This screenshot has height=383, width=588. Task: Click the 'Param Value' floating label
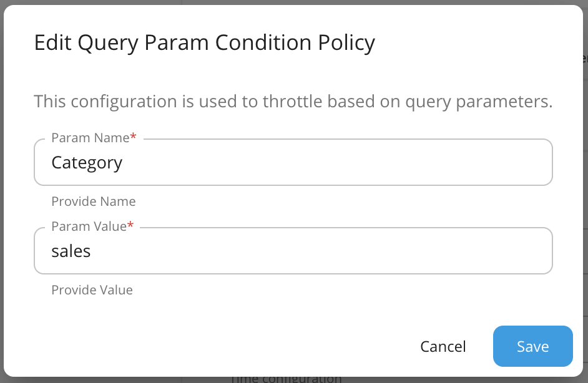pos(89,226)
